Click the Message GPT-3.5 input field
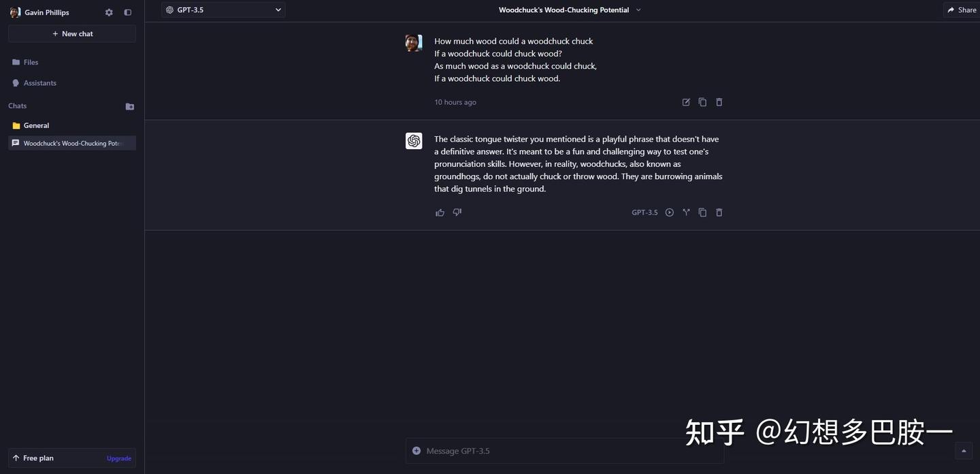Image resolution: width=980 pixels, height=474 pixels. 565,450
